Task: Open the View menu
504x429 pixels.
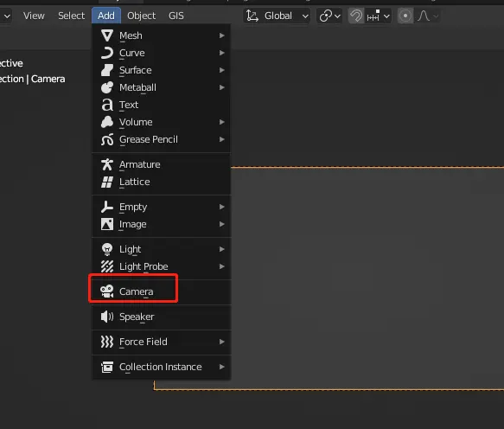Action: pos(34,16)
